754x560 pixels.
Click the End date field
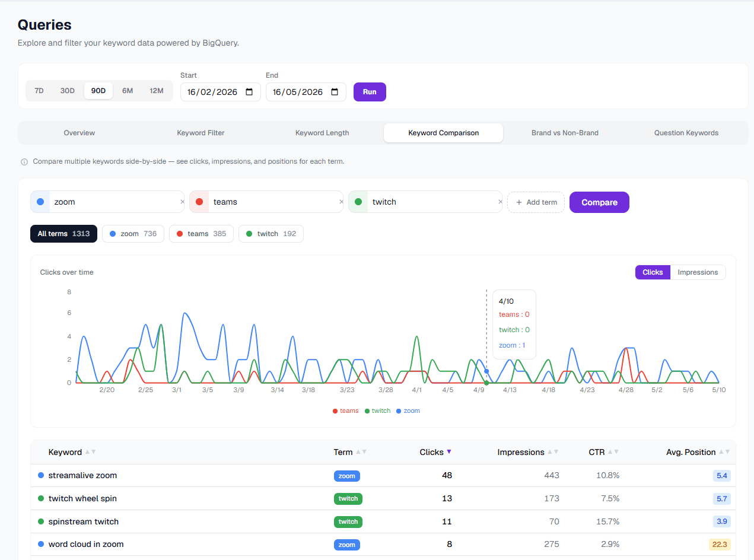point(306,92)
